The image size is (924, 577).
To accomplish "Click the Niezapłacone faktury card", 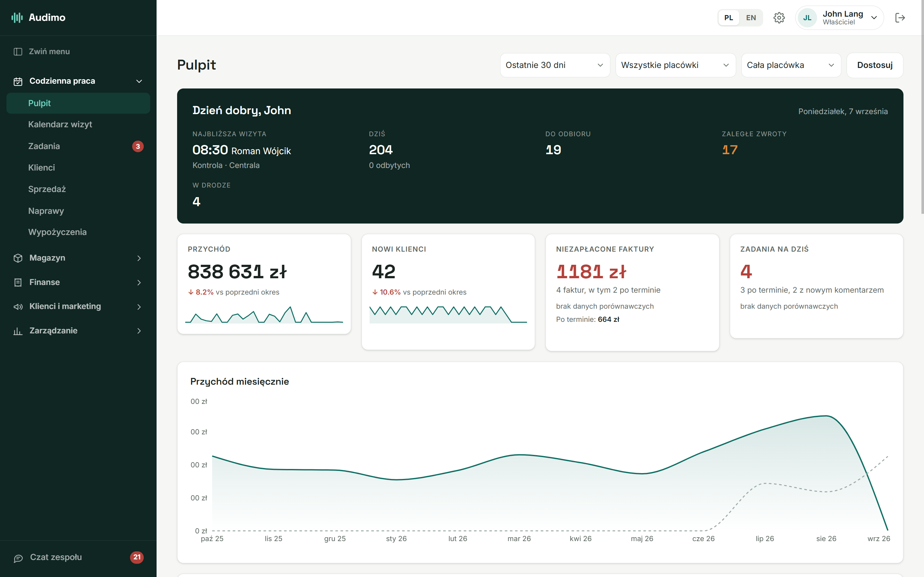I will (632, 292).
